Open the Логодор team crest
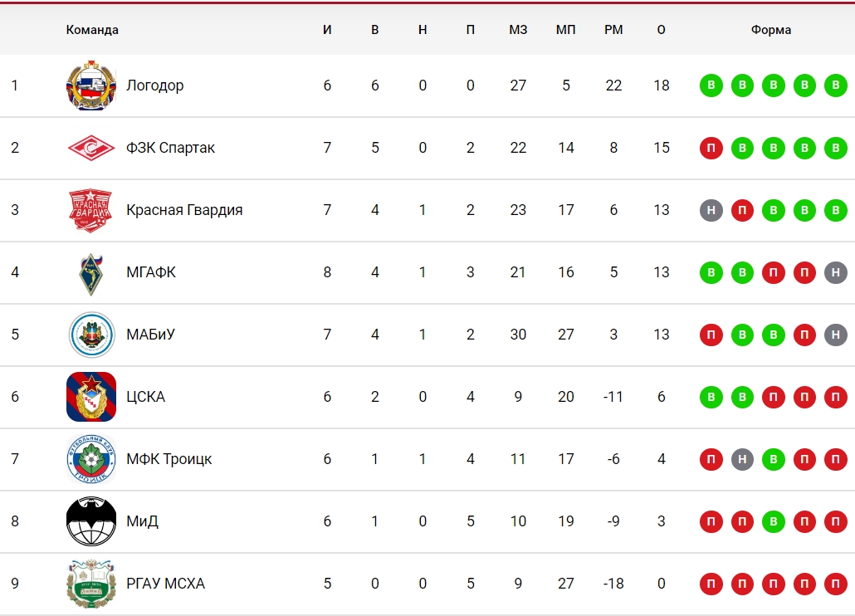855x616 pixels. 91,86
